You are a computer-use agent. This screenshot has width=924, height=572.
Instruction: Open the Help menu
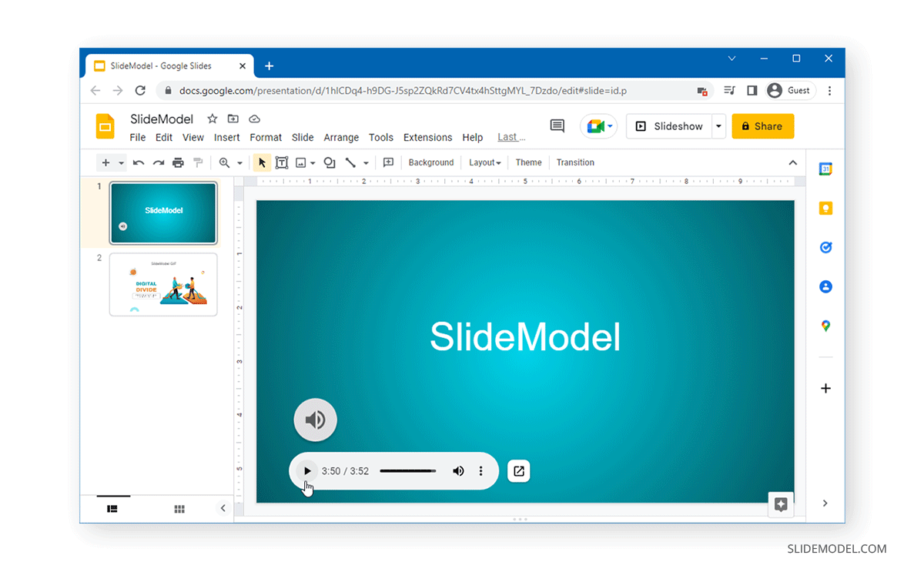(x=473, y=138)
